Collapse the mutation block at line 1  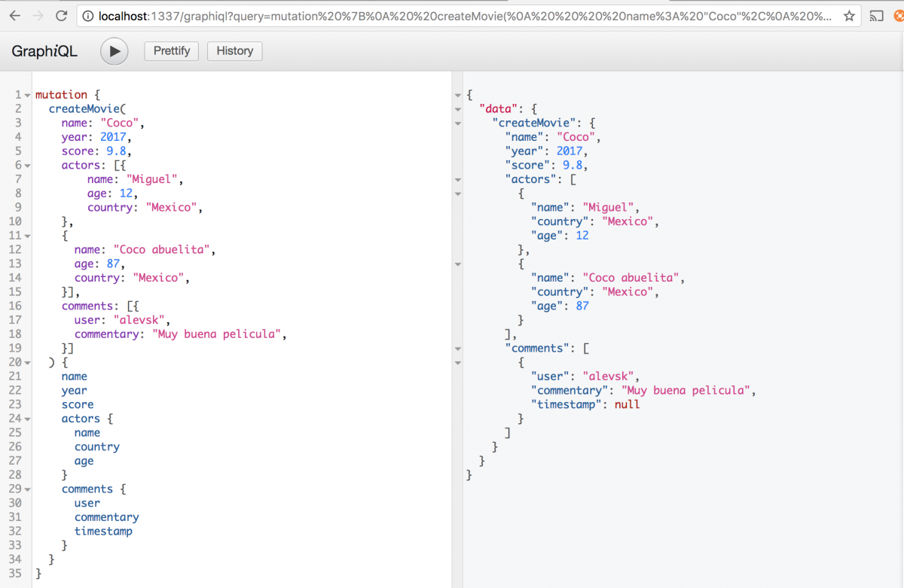coord(28,96)
